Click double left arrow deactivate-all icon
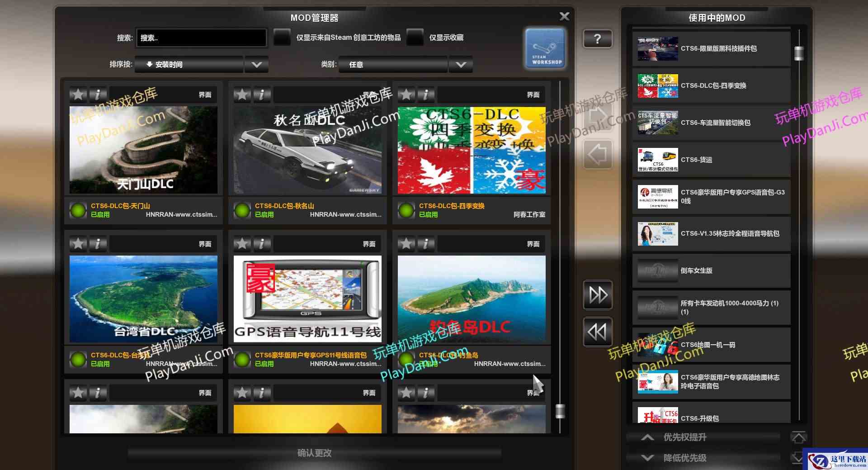868x470 pixels. coord(598,332)
